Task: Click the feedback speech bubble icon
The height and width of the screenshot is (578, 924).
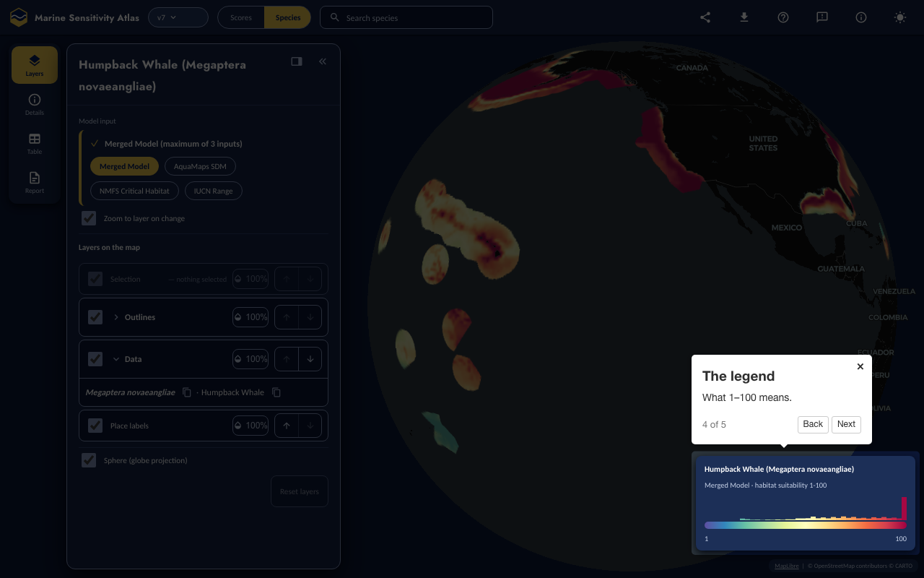Action: (x=822, y=17)
